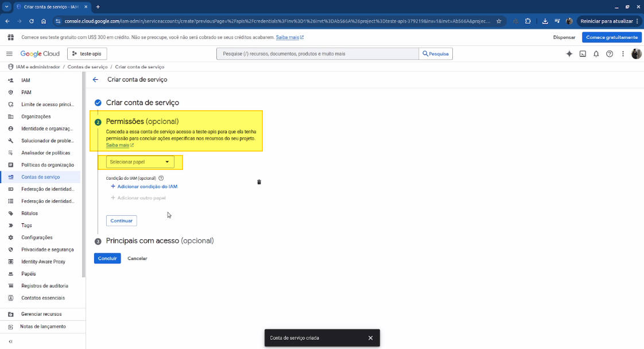Delete the role row with trash icon
The image size is (644, 349).
tap(259, 182)
